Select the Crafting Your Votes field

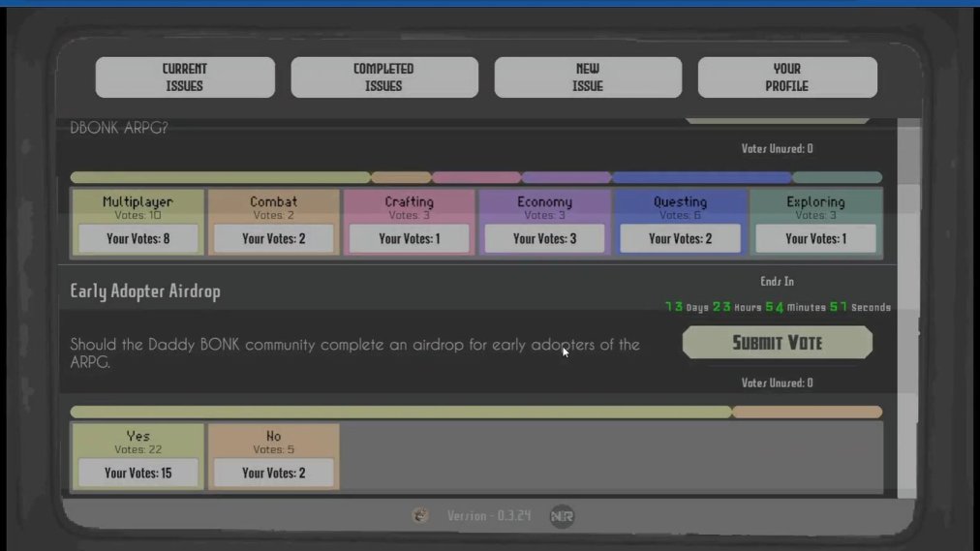(409, 238)
